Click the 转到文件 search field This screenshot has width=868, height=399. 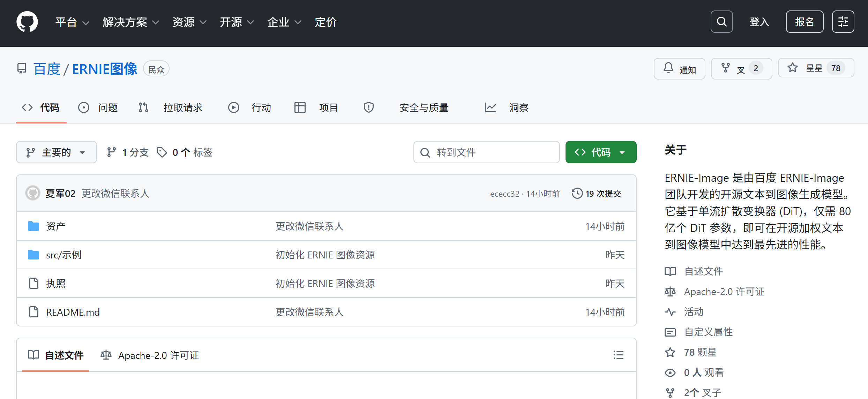coord(486,152)
